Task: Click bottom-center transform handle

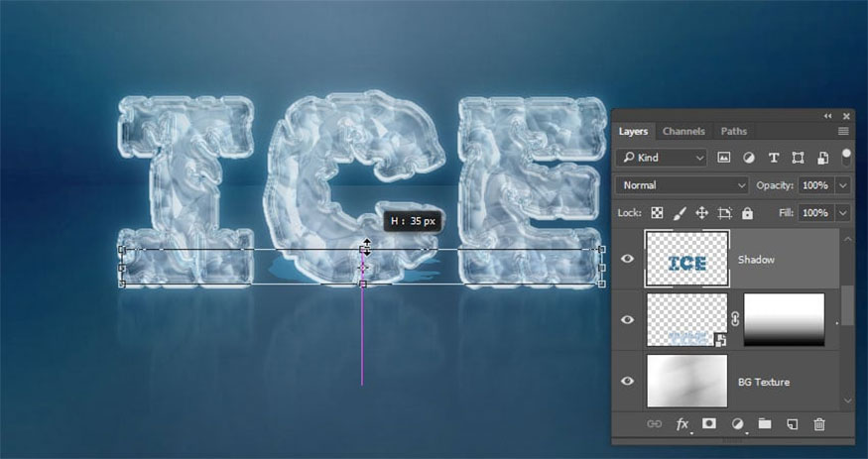Action: pyautogui.click(x=363, y=285)
